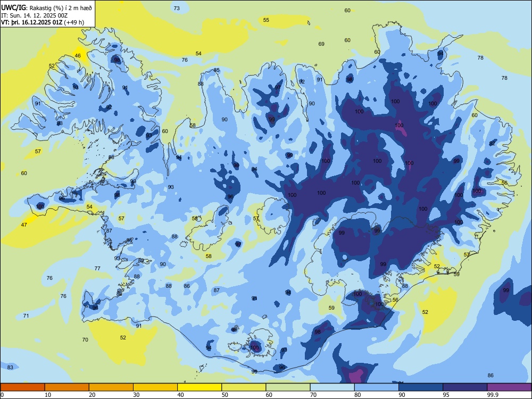Image resolution: width=532 pixels, height=399 pixels.
Task: Click the header text 'UWC/IG: Rakastig (%) í 2 m hæð'
Action: coord(46,7)
